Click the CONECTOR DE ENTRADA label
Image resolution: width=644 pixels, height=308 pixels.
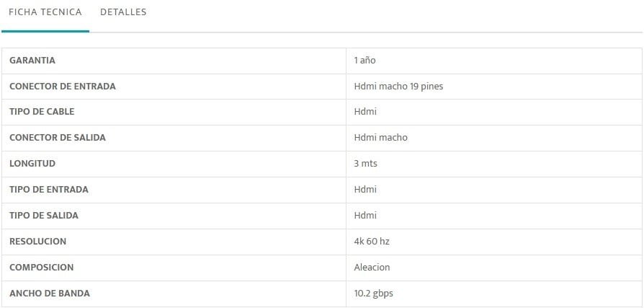[x=63, y=87]
